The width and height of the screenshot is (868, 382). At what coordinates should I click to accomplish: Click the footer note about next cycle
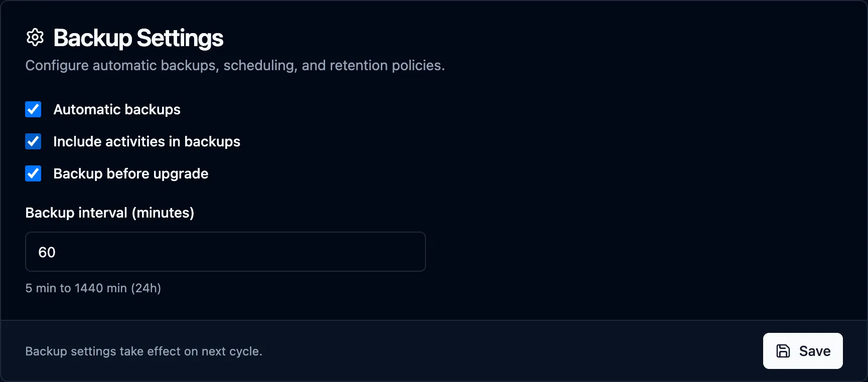click(x=144, y=351)
